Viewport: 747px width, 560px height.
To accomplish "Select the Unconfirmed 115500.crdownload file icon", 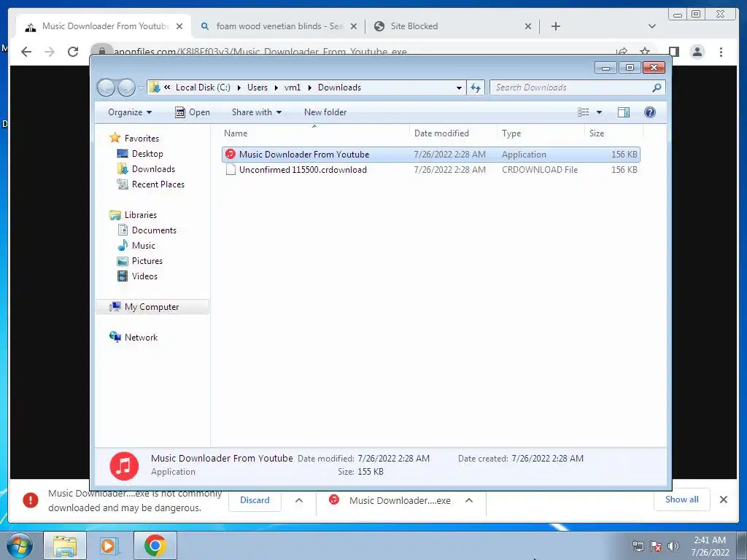I will (231, 169).
